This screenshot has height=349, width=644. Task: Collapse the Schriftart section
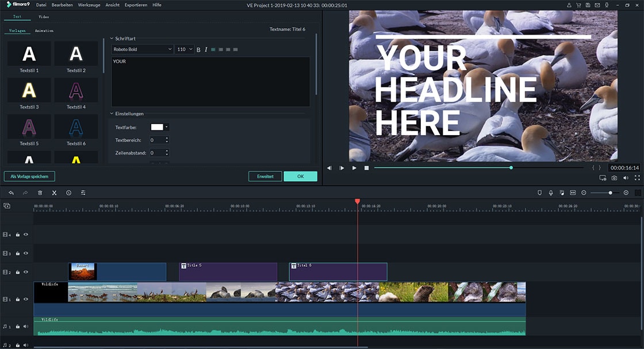click(x=112, y=38)
